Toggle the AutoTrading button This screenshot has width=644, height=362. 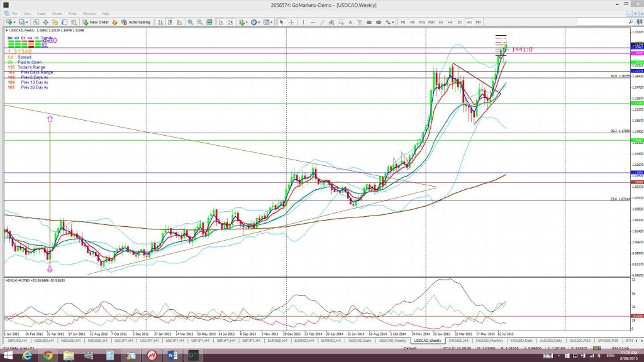[x=136, y=22]
